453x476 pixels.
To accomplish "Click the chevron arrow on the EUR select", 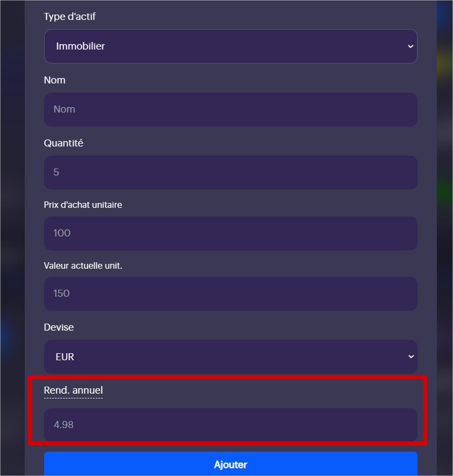I will coord(411,356).
